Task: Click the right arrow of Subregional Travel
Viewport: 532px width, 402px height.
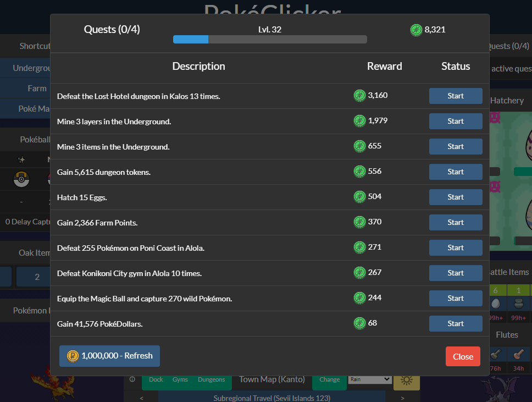Action: pos(402,398)
